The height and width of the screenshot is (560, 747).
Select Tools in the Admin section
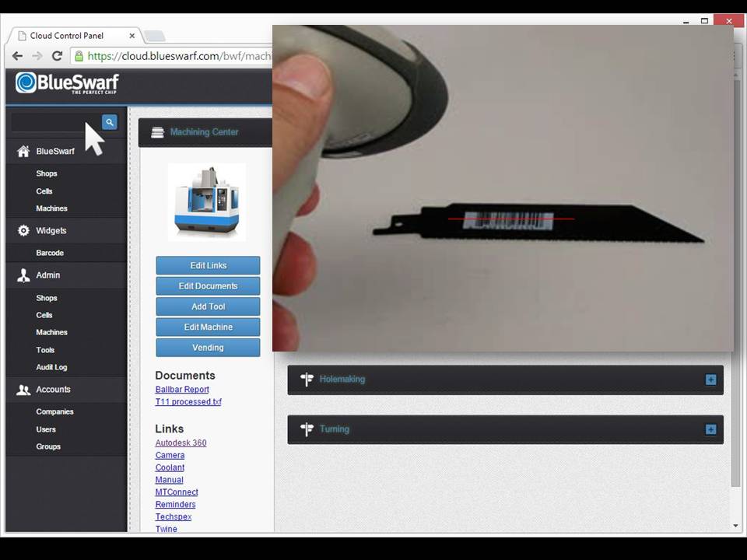click(45, 350)
